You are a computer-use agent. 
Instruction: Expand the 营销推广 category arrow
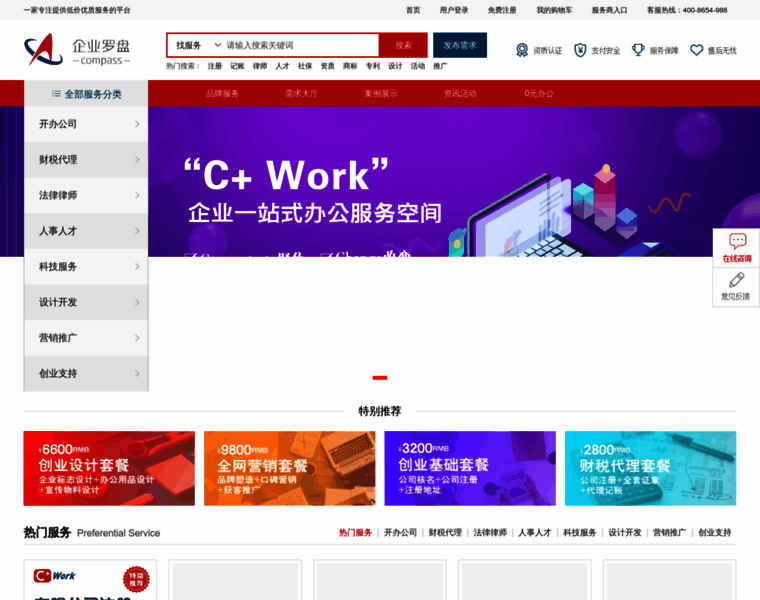[x=137, y=338]
